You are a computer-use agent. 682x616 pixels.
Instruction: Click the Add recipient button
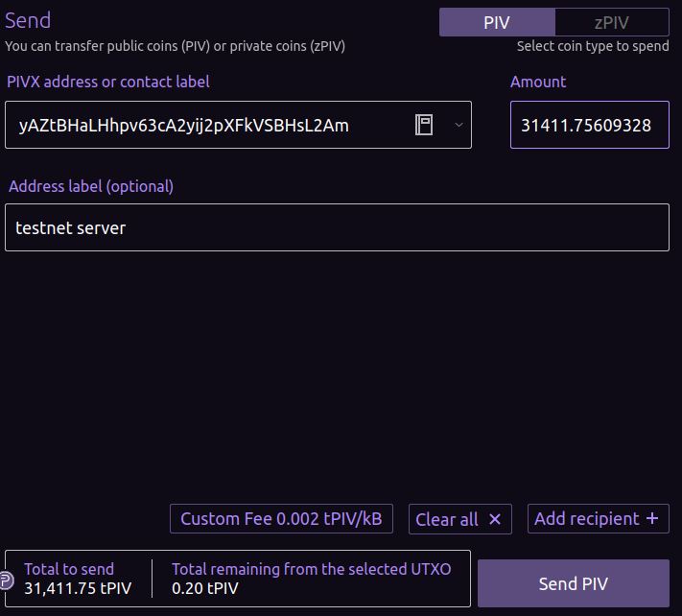coord(586,519)
